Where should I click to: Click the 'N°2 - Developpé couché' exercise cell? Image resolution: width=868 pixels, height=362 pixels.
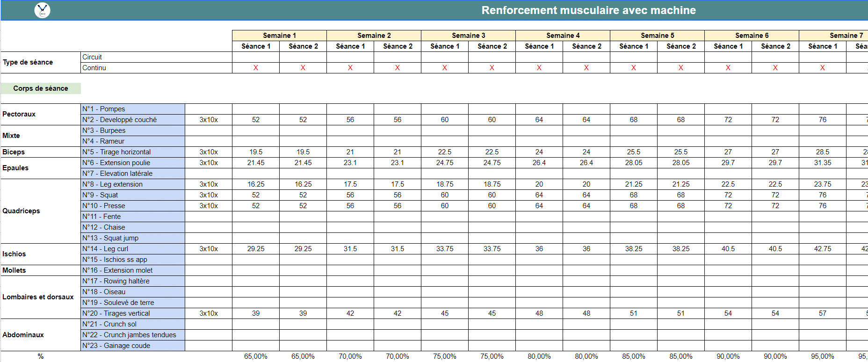[133, 120]
